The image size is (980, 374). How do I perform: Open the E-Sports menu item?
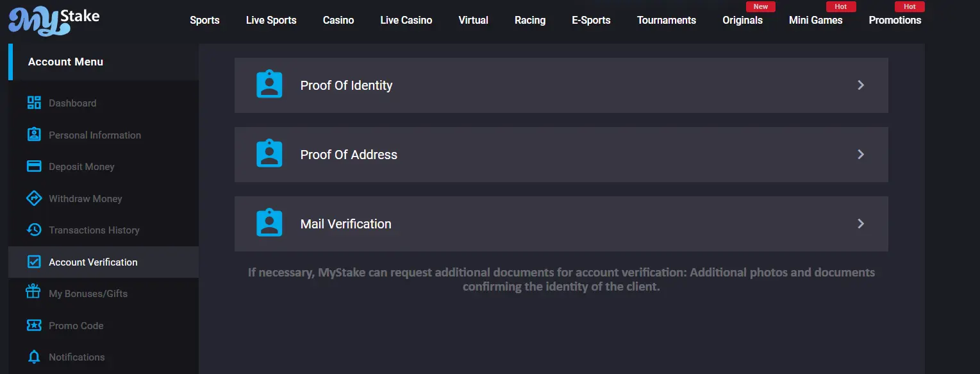click(591, 20)
